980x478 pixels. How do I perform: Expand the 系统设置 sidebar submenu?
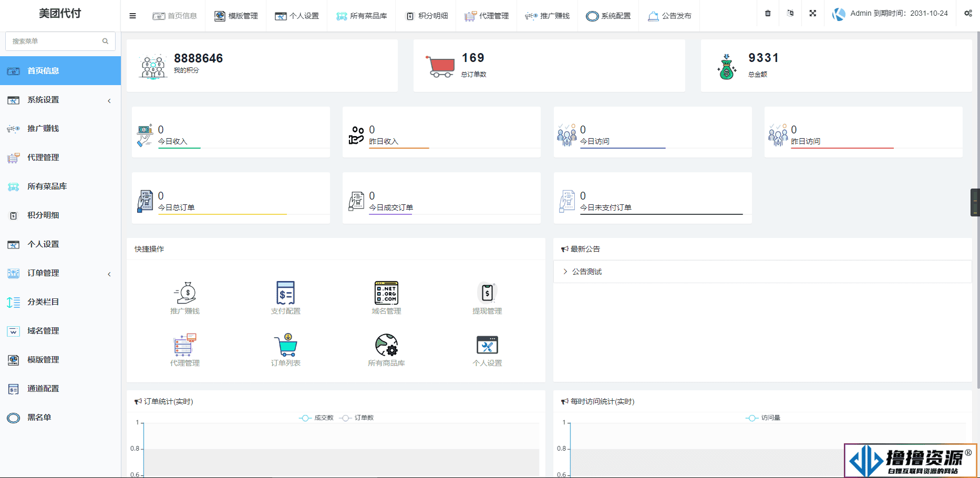point(60,100)
